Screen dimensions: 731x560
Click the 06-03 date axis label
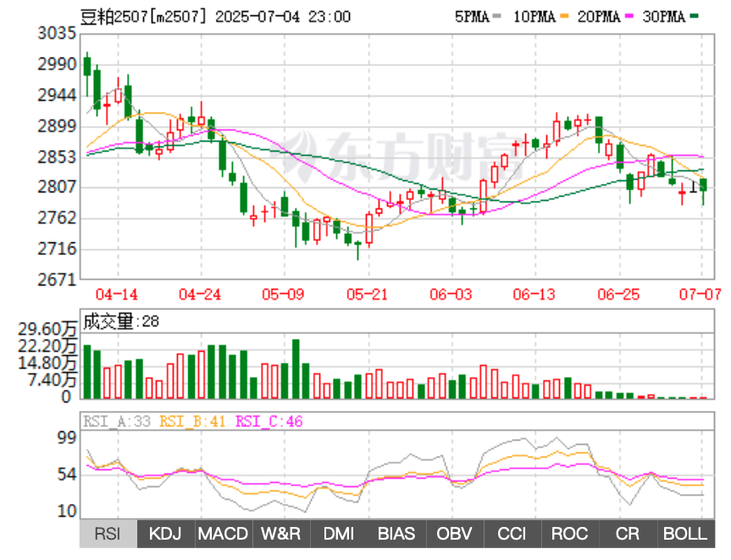coord(451,294)
